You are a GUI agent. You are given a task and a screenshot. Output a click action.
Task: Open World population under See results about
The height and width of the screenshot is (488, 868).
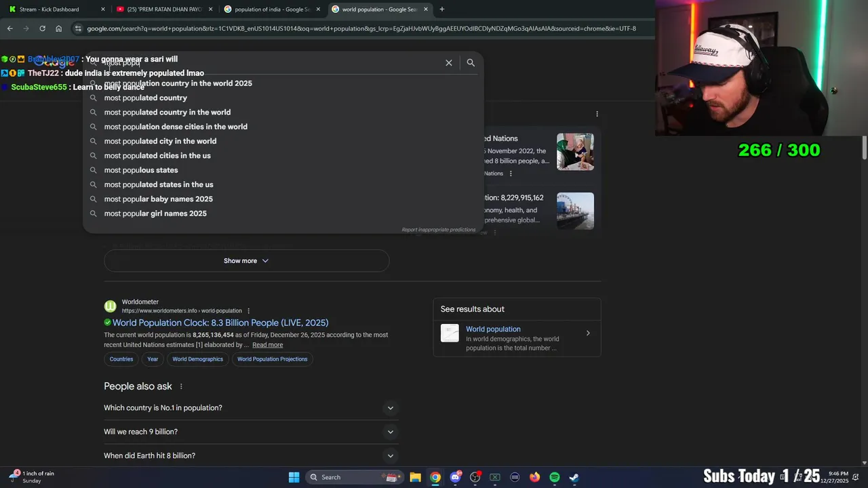point(517,338)
